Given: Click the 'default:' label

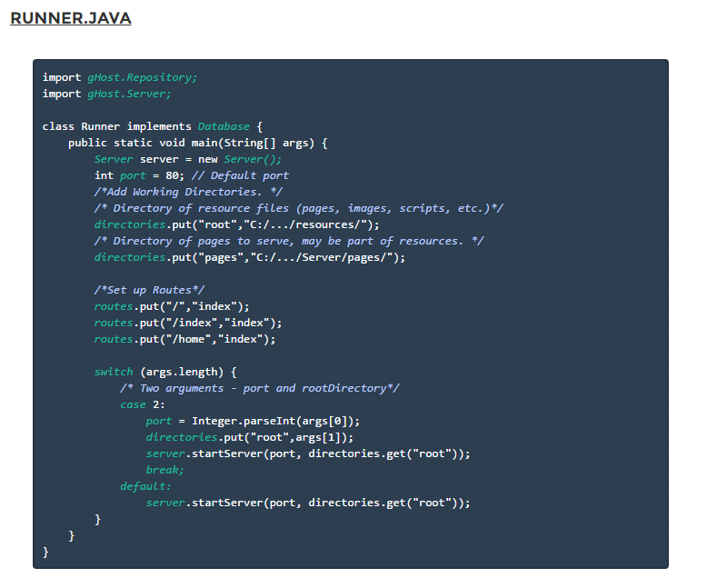Looking at the screenshot, I should [146, 486].
